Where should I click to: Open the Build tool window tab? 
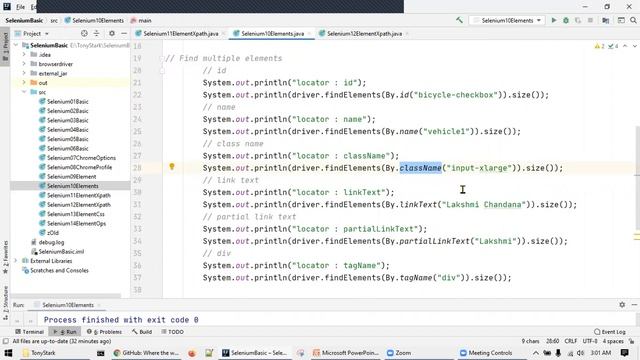[142, 332]
